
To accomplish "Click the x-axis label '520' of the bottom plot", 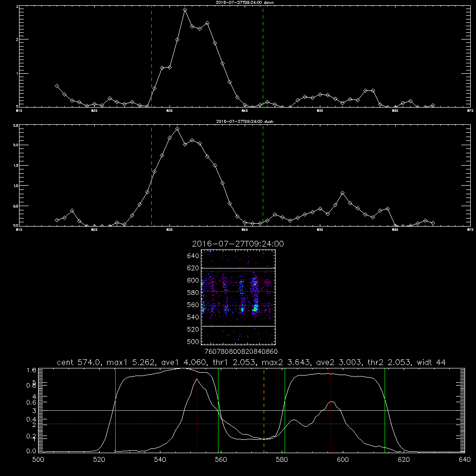I will [x=99, y=460].
